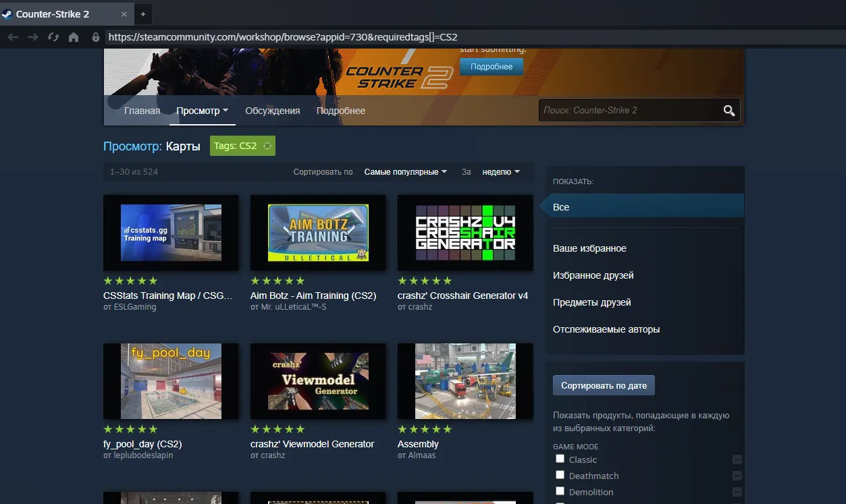Open author ESLGaming profile link
Screen dimensions: 846x504
tap(134, 307)
